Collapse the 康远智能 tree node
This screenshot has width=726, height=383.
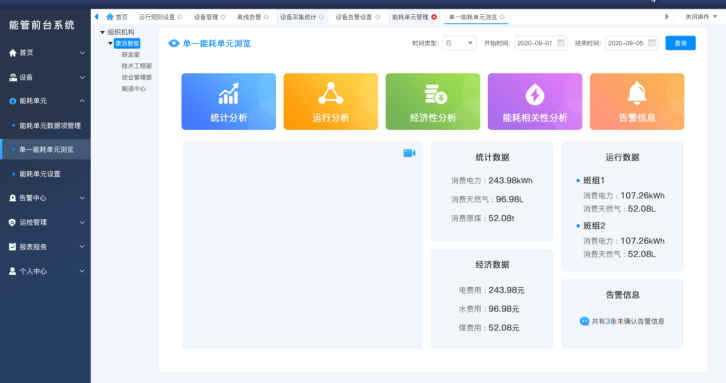point(110,44)
